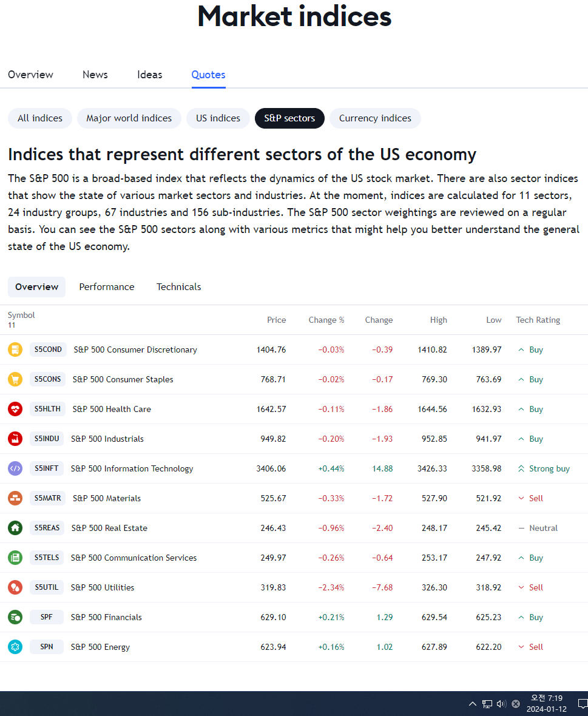Click the Energy teal icon

tap(15, 647)
